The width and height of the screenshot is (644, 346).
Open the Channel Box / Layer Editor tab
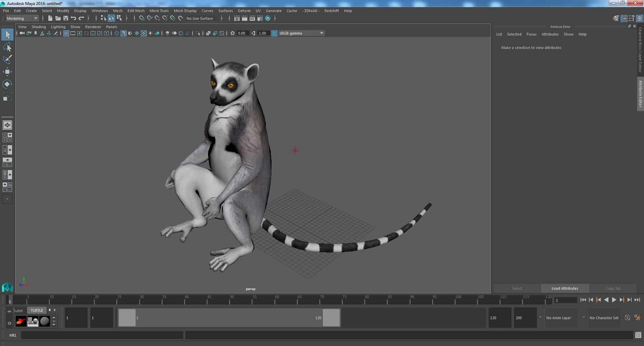pos(640,50)
